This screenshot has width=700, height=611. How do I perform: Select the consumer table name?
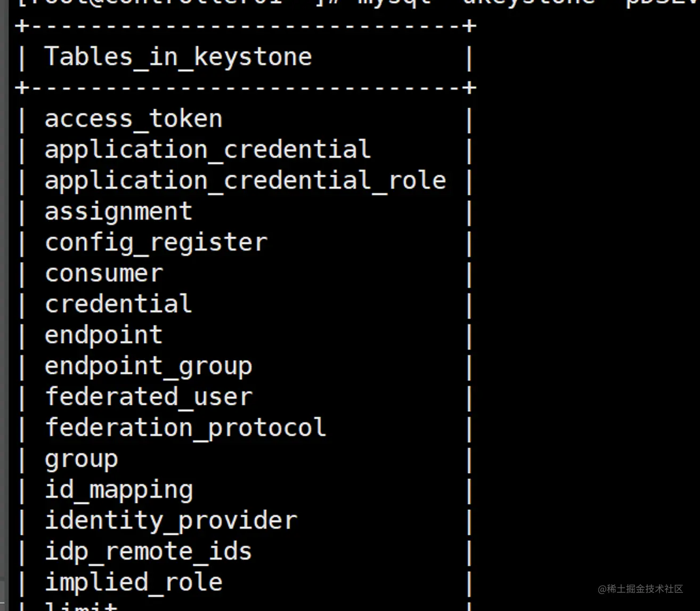[x=104, y=274]
